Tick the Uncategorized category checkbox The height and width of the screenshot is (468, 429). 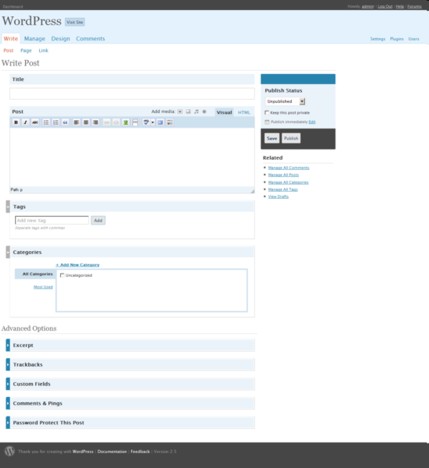pyautogui.click(x=62, y=275)
